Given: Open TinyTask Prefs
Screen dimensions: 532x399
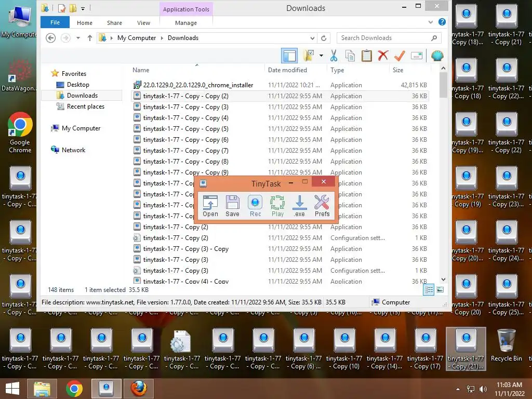Looking at the screenshot, I should pos(322,206).
